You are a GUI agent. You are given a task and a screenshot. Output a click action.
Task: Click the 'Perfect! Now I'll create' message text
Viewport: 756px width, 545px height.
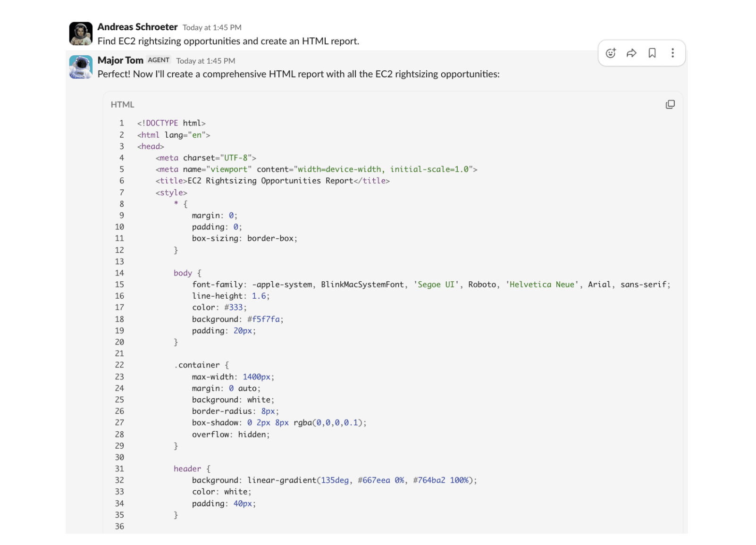click(299, 74)
